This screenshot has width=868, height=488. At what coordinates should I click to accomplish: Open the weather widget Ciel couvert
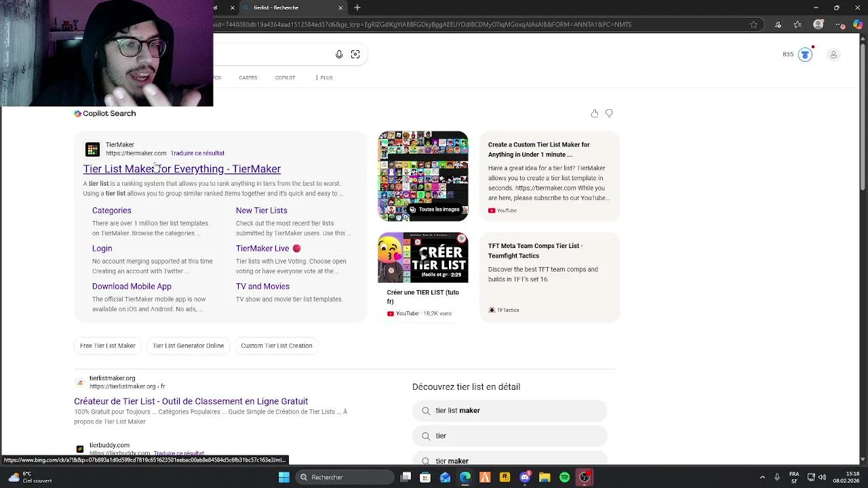[30, 477]
